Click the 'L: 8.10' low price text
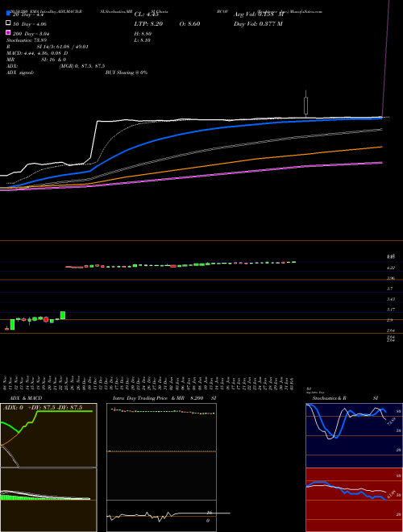 click(x=143, y=40)
